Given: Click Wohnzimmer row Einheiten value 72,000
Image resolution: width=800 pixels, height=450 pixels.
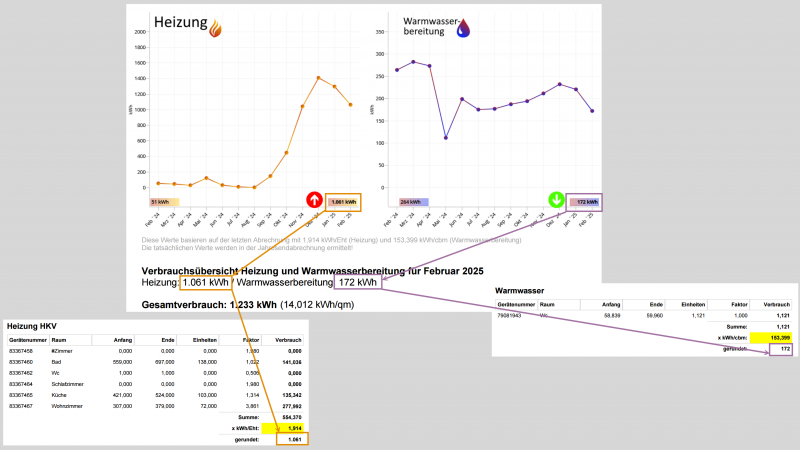Looking at the screenshot, I should (209, 406).
